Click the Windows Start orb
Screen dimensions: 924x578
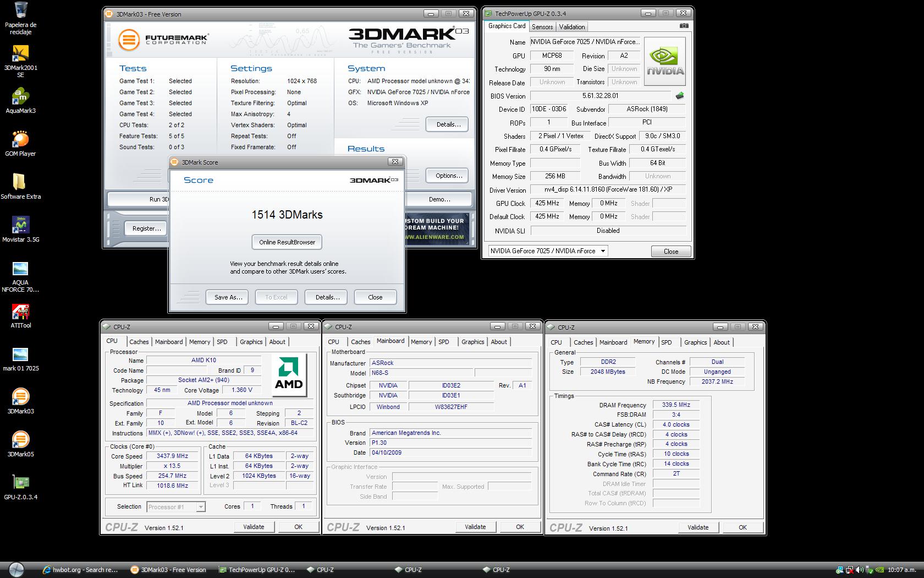coord(16,570)
